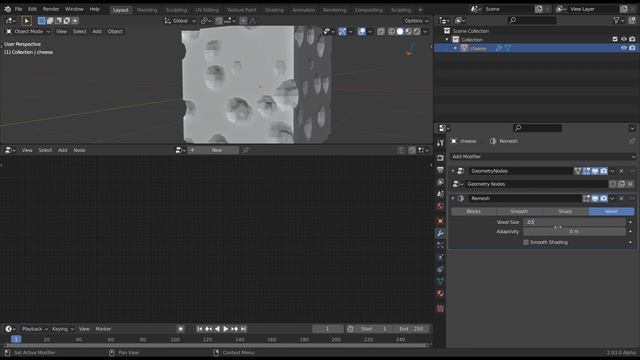The height and width of the screenshot is (360, 640).
Task: Switch viewport to rendered shading
Action: tap(417, 31)
